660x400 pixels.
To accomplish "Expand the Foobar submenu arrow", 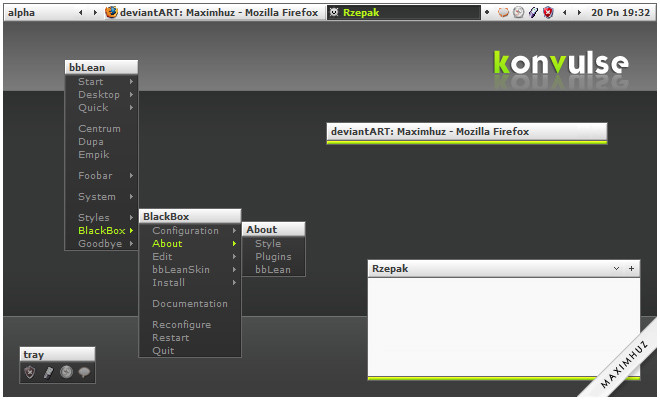I will [131, 176].
